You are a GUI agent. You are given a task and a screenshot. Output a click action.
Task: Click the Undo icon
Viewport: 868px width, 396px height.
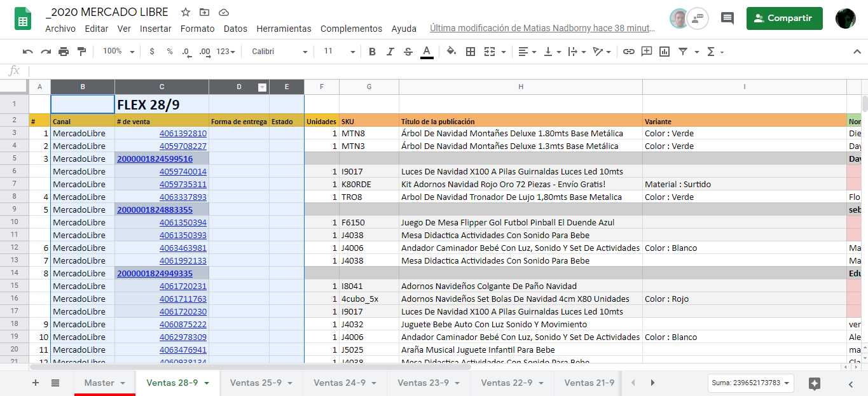pos(27,52)
